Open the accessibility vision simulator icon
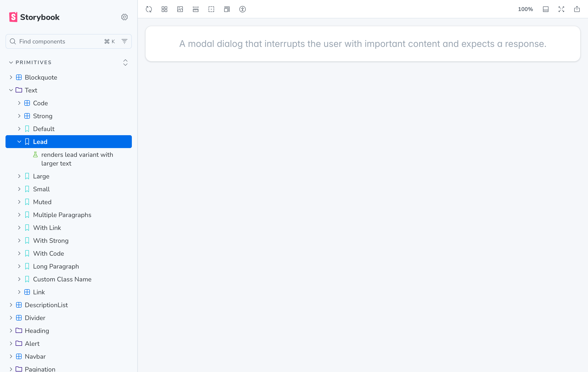 tap(243, 9)
